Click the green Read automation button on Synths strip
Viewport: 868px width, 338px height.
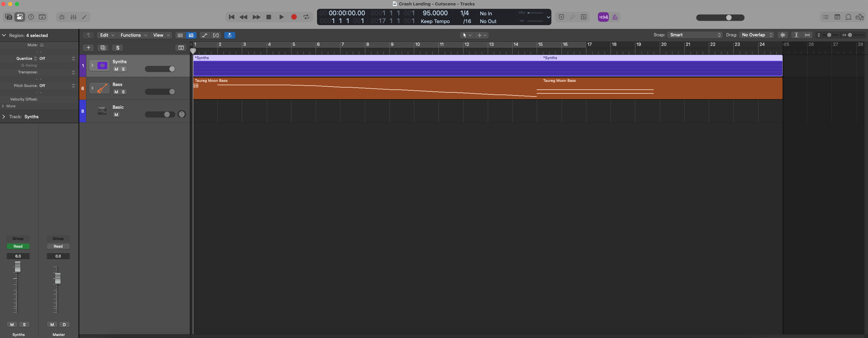[x=18, y=246]
